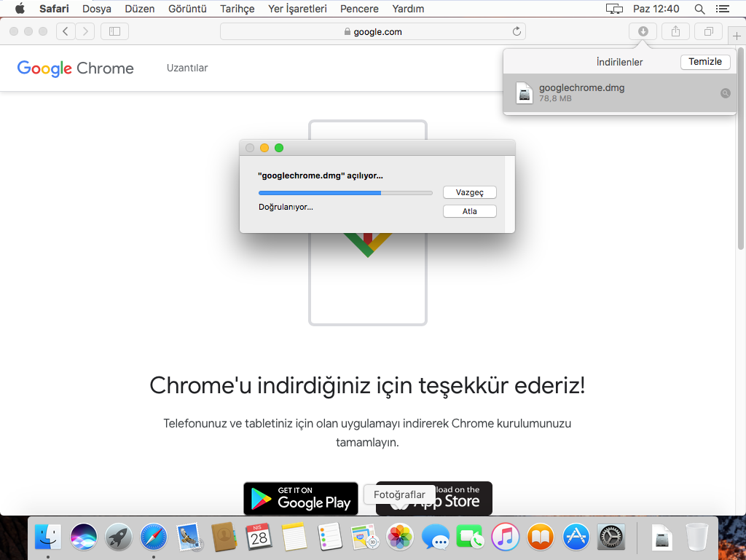Reload the page with refresh icon
Image resolution: width=746 pixels, height=560 pixels.
coord(517,31)
